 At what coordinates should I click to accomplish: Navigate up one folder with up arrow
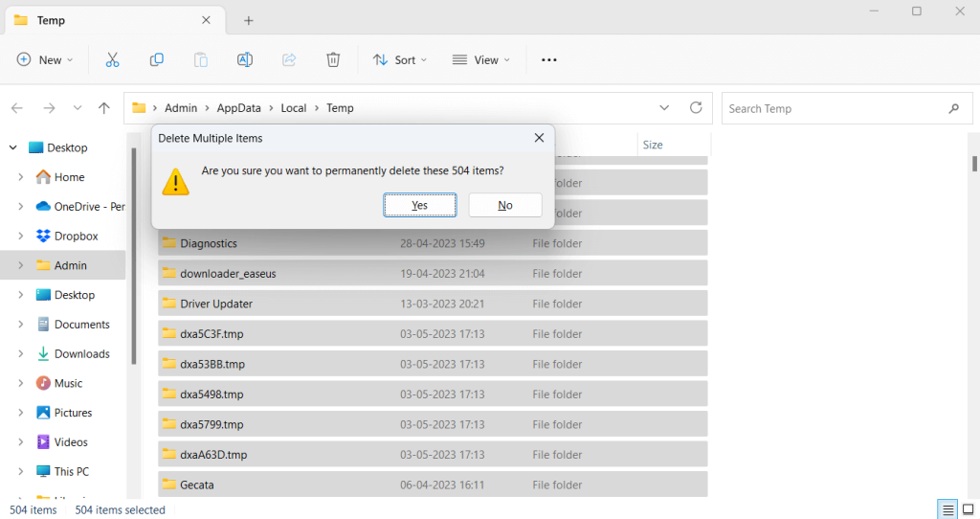coord(104,108)
